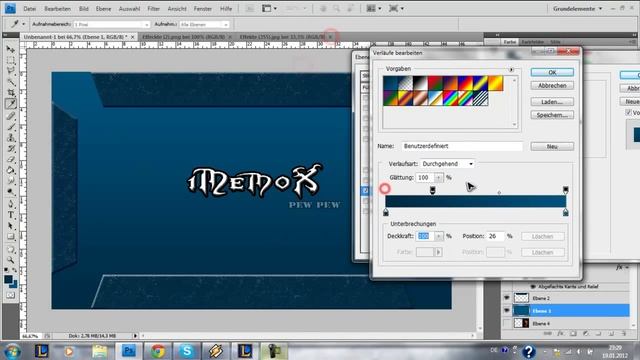Add layer mask icon in Layers footer
640x360 pixels.
pyautogui.click(x=573, y=333)
